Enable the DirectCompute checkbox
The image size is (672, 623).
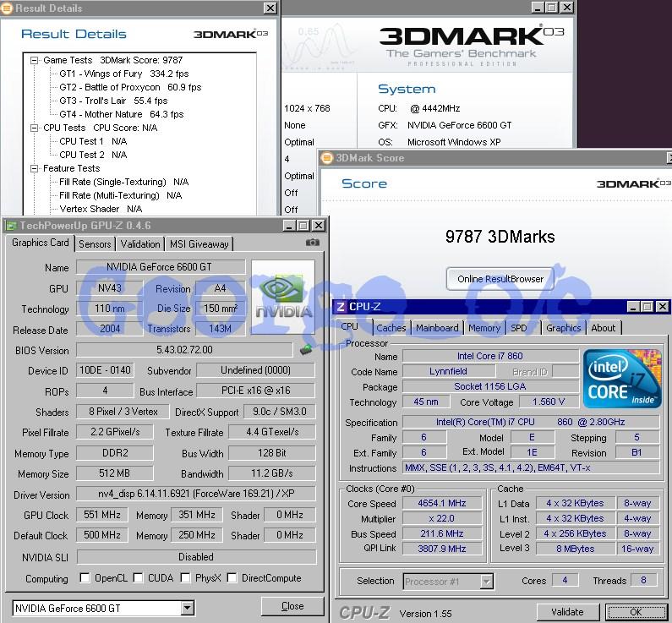[232, 578]
